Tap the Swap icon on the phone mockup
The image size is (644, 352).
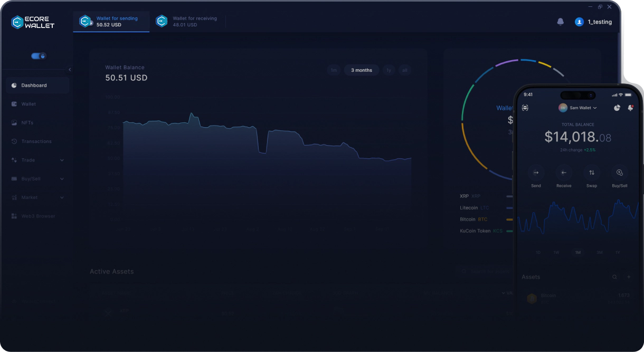[592, 172]
